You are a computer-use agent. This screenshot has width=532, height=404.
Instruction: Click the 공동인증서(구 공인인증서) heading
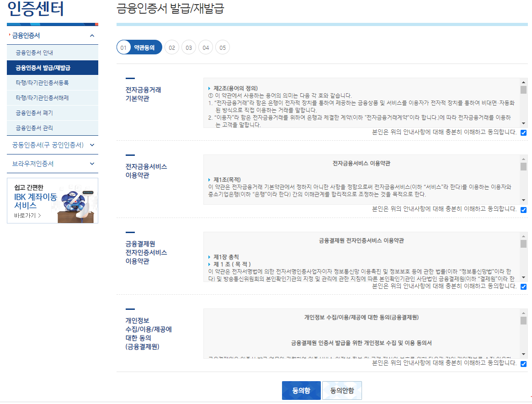[x=48, y=145]
